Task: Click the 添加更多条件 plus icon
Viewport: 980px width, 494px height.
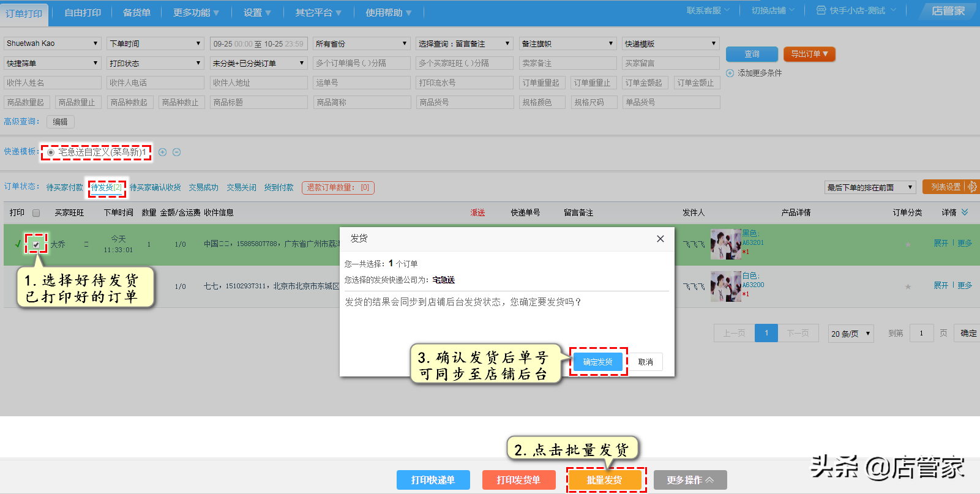Action: coord(730,73)
